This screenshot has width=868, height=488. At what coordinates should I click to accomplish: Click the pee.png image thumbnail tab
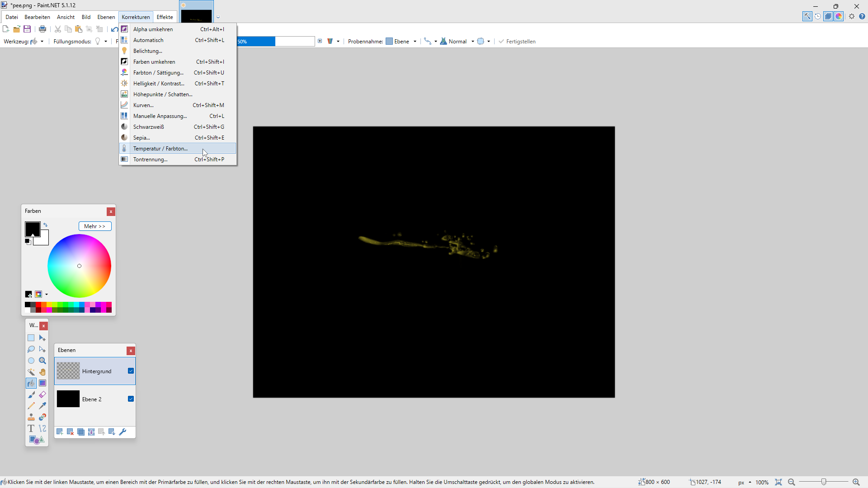click(196, 12)
